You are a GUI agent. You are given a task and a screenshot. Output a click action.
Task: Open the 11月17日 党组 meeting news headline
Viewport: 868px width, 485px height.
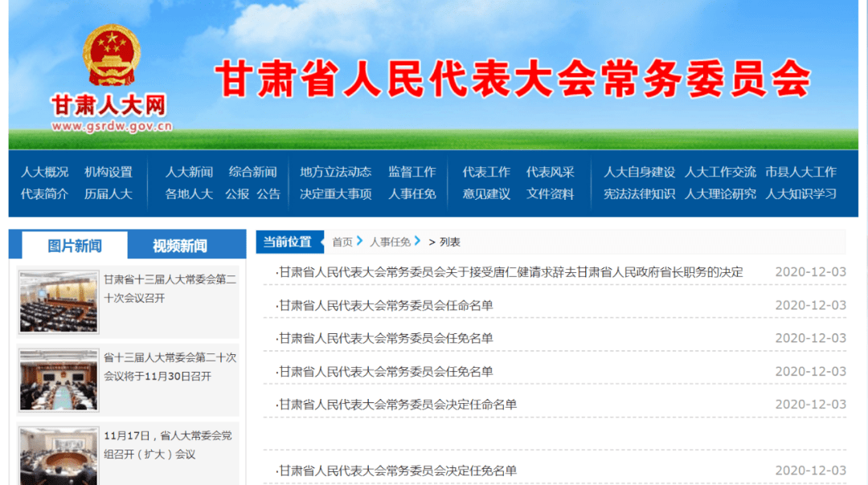click(x=167, y=445)
